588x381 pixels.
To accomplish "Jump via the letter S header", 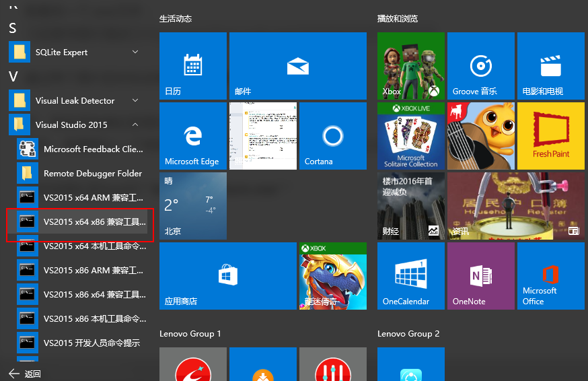I will 13,28.
